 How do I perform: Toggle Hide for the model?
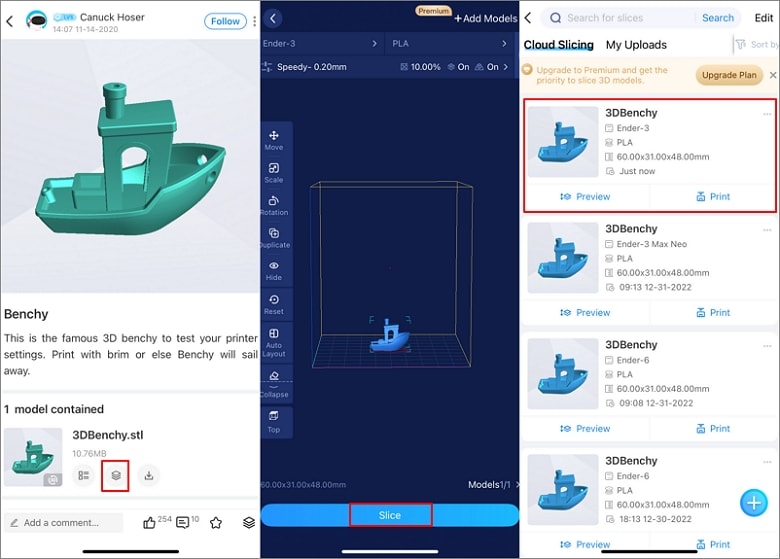tap(274, 271)
